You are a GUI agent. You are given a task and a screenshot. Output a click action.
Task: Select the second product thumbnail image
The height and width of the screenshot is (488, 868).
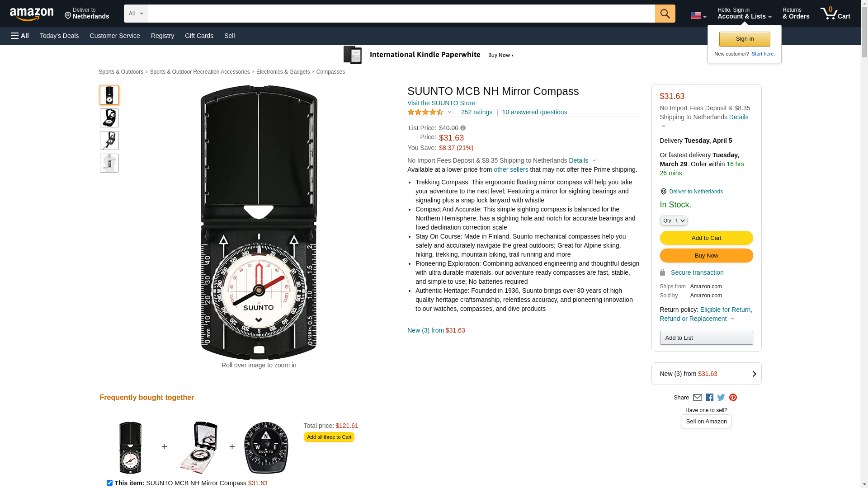tap(109, 118)
